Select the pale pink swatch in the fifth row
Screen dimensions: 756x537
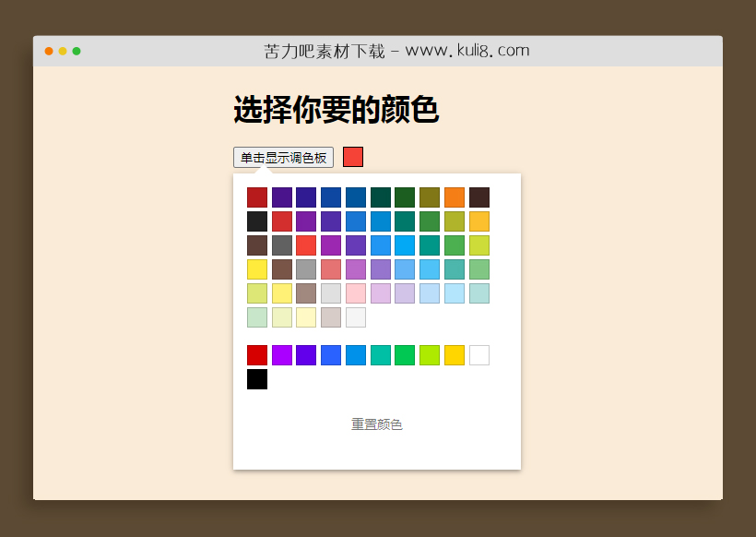tap(354, 293)
